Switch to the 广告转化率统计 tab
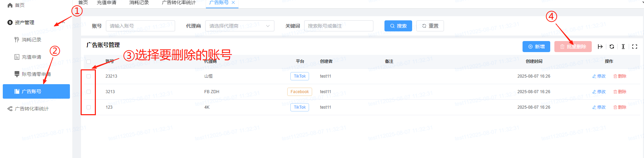Viewport: 644px width, 158px height. 179,2
